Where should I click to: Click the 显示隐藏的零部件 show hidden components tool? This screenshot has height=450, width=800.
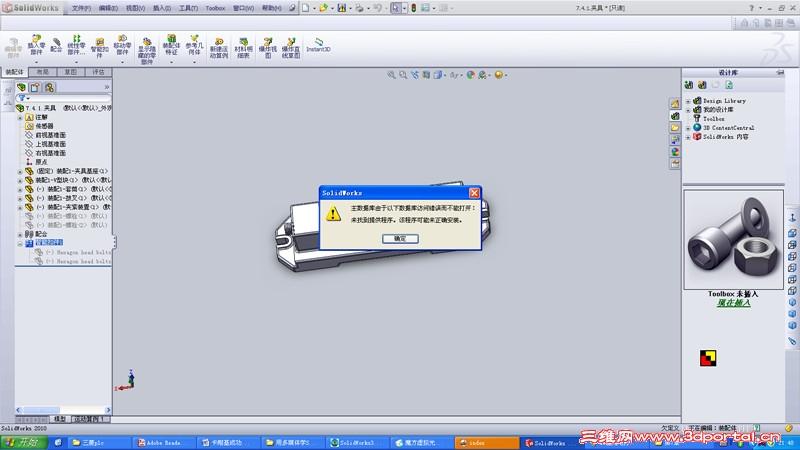tap(147, 51)
